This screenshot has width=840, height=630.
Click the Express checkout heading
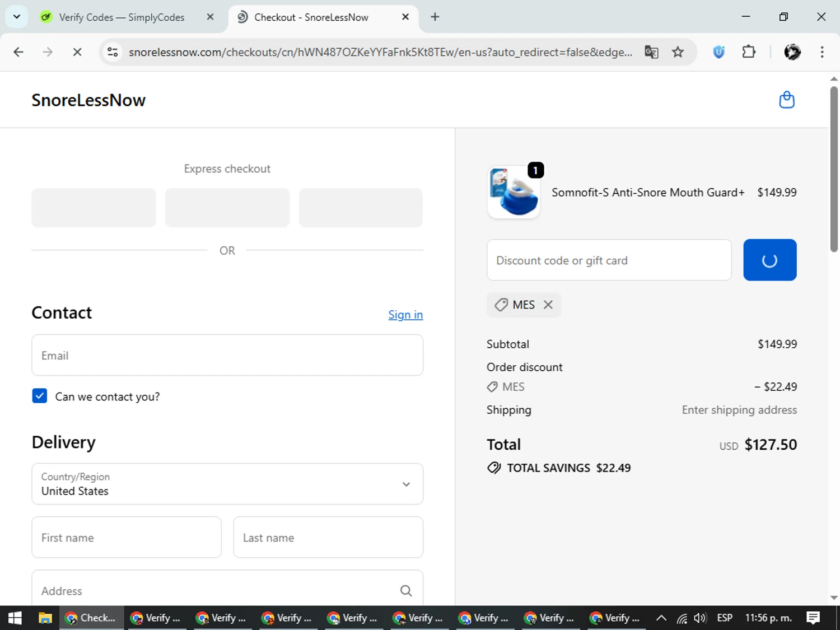tap(227, 169)
